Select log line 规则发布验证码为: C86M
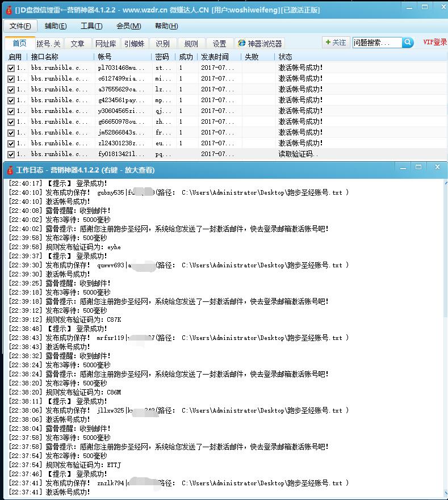Image resolution: width=448 pixels, height=500 pixels. click(65, 392)
